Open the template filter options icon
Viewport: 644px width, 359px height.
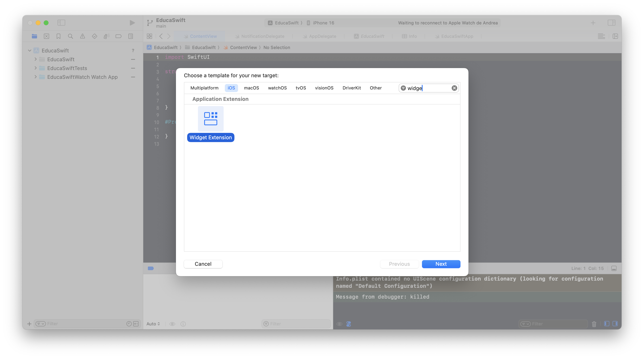tap(403, 88)
